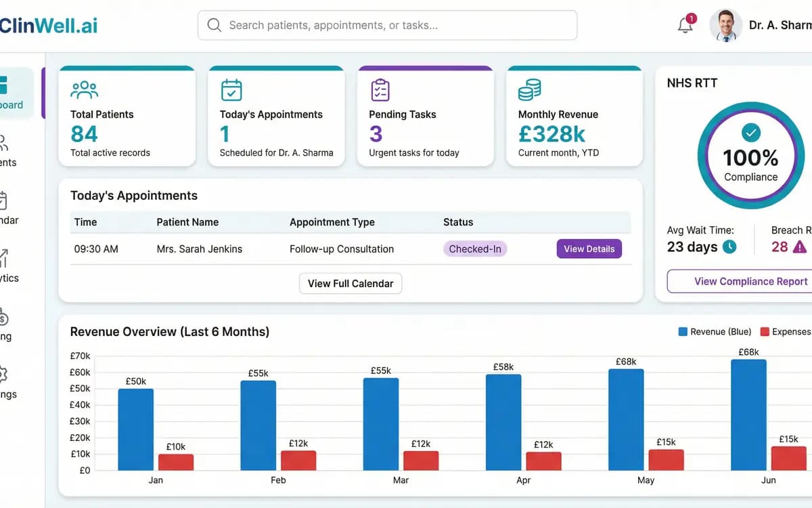Click the January £10k expenses bar
Viewport: 812px width, 508px height.
point(176,462)
